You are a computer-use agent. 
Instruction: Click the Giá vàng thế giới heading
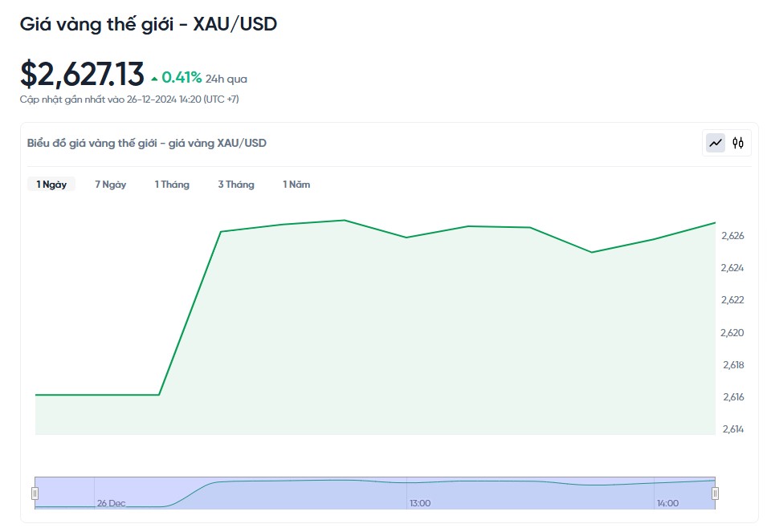tap(149, 24)
